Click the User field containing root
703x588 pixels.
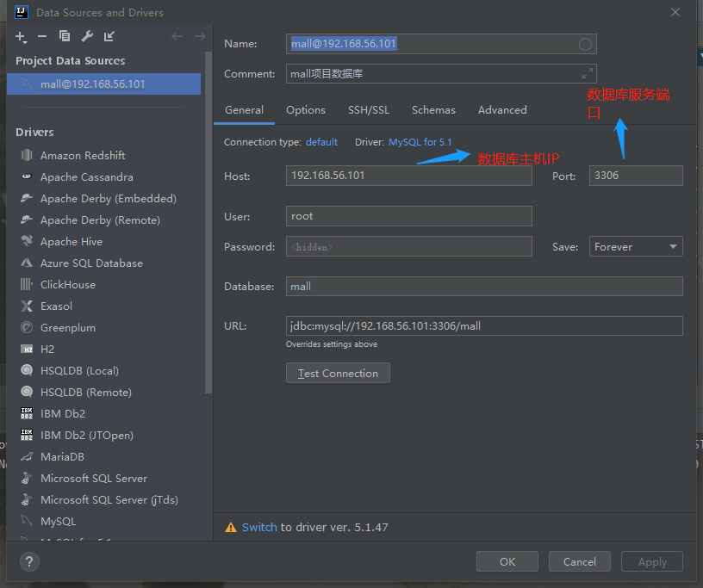pos(409,216)
